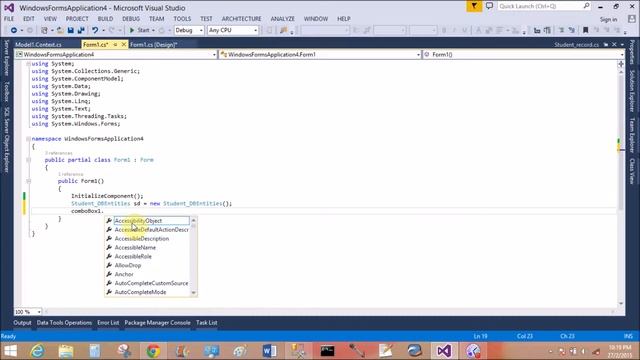640x360 pixels.
Task: Click the Open File folder icon
Action: (60, 30)
